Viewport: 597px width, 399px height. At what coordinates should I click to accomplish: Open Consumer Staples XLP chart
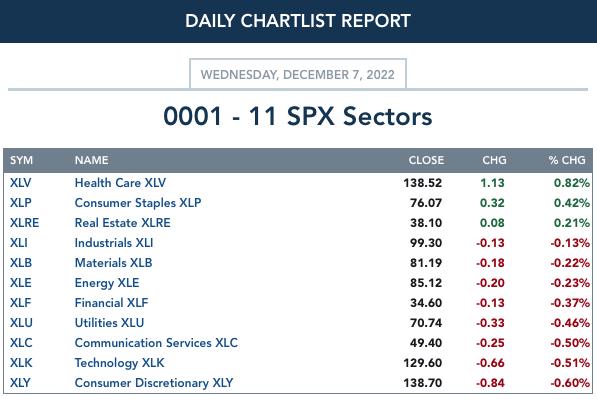(x=138, y=203)
